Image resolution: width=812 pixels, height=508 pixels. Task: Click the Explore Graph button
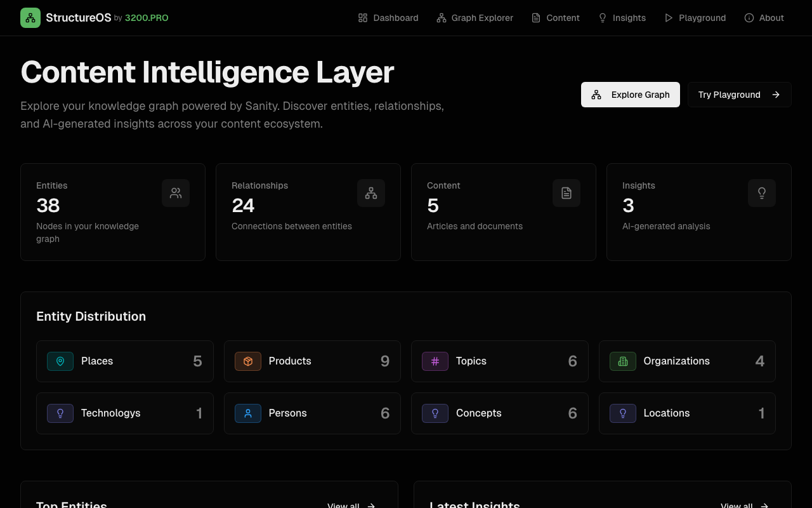coord(630,94)
